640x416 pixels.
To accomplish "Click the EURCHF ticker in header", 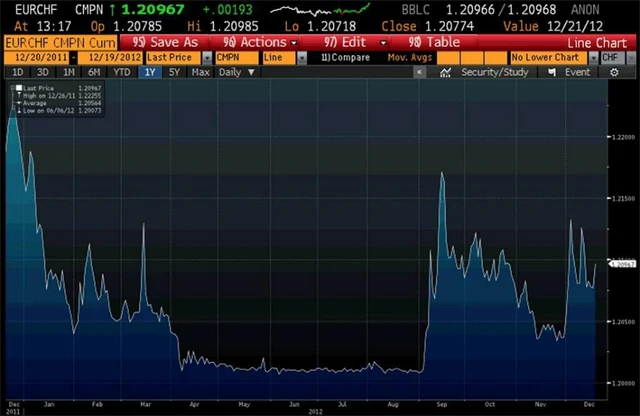I will pos(36,10).
